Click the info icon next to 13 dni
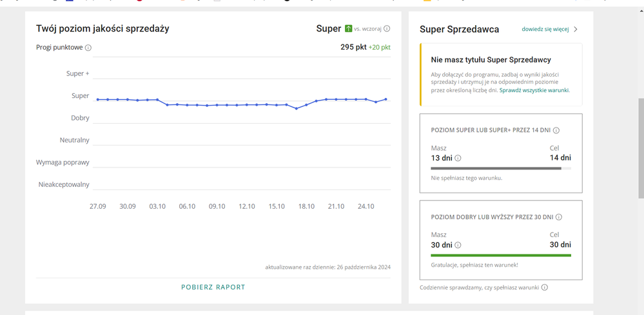This screenshot has width=644, height=315. coord(458,158)
